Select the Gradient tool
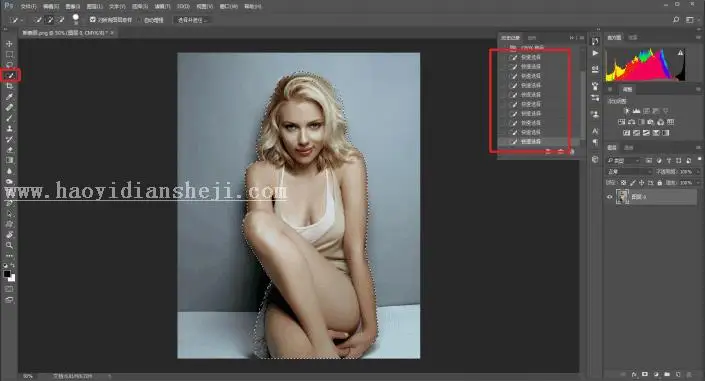Image resolution: width=705 pixels, height=381 pixels. (9, 160)
